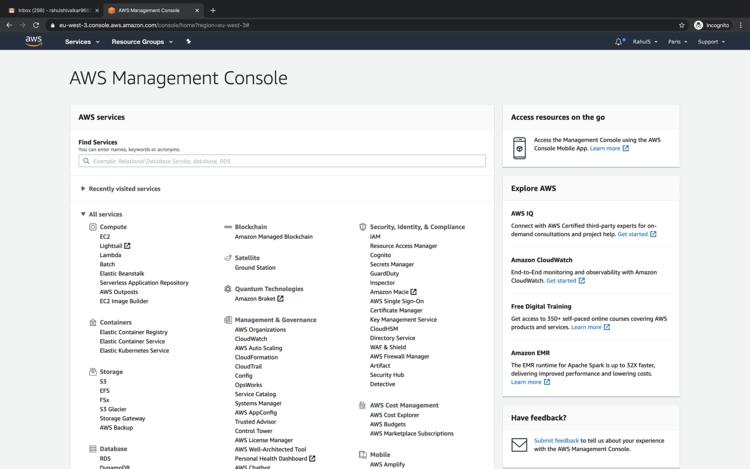Viewport: 750px width, 469px height.
Task: Switch to the Inbox browser tab
Action: (53, 10)
